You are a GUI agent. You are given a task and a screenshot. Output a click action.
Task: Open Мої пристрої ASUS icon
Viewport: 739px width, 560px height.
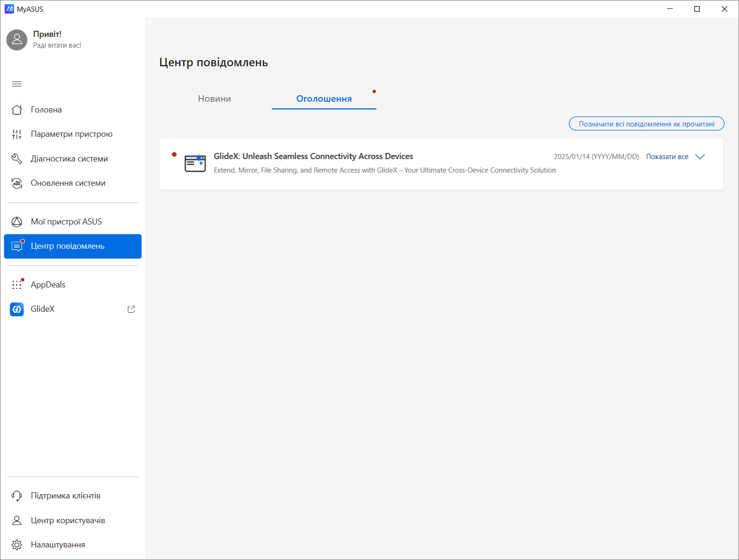(17, 222)
